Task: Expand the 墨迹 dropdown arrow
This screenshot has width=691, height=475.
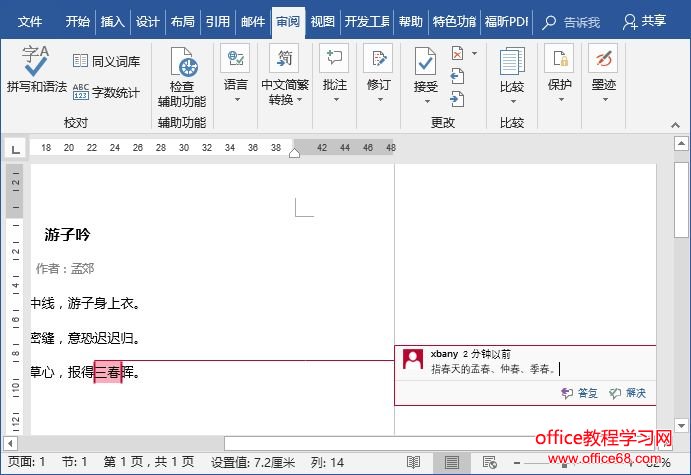Action: click(x=605, y=100)
